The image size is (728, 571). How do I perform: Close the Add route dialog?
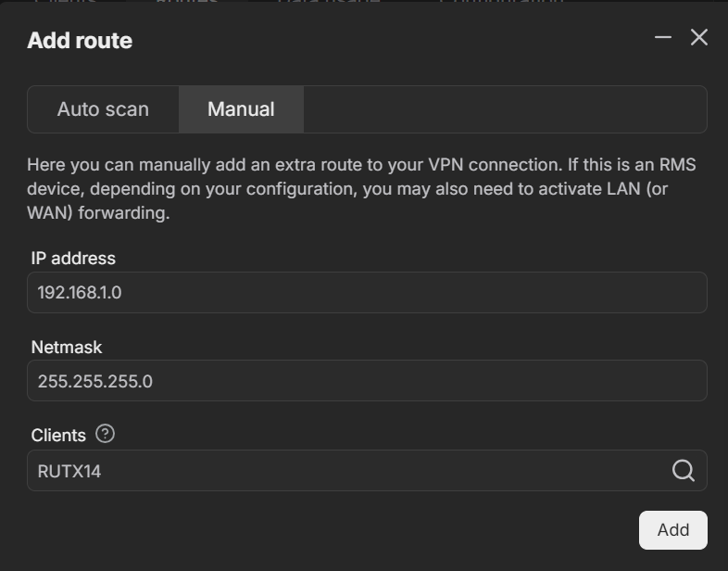click(x=699, y=37)
